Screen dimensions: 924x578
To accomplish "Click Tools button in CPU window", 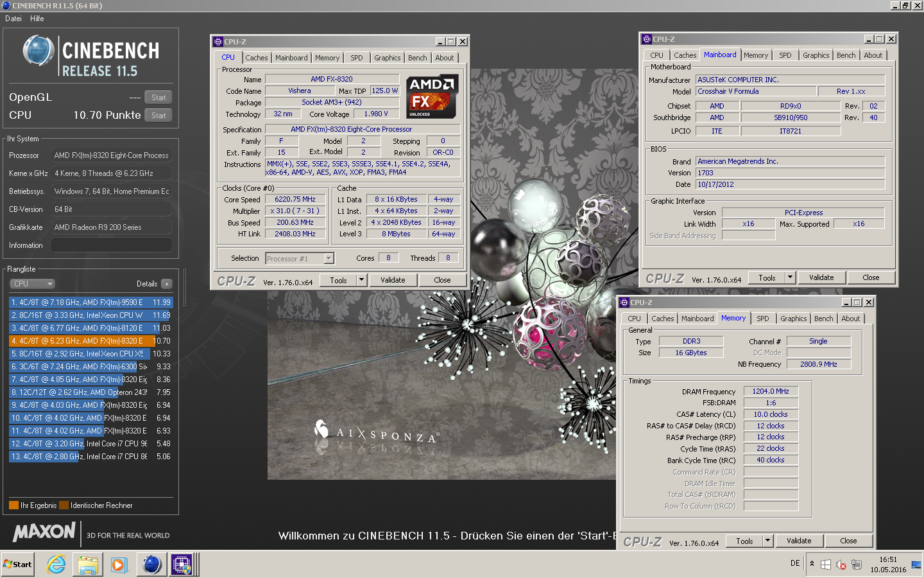I will point(338,281).
